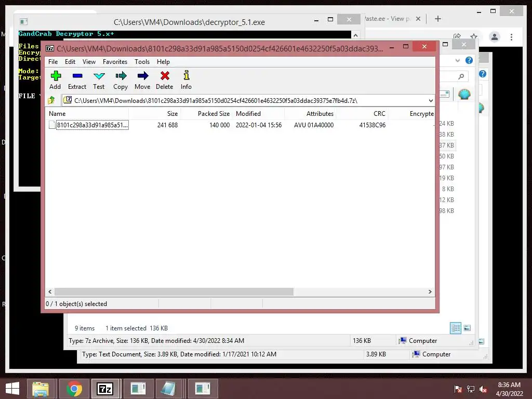The width and height of the screenshot is (532, 399).
Task: Click the Add toolbar icon in 7-Zip
Action: click(x=55, y=76)
